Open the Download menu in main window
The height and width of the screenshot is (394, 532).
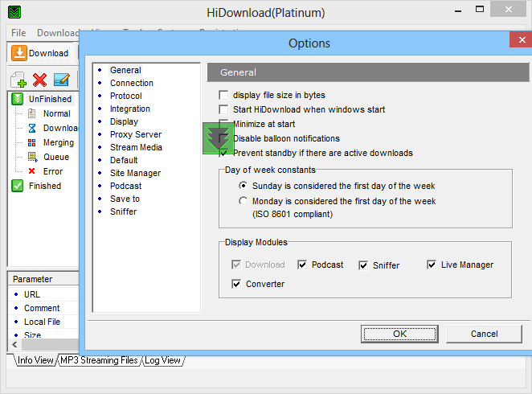point(58,33)
